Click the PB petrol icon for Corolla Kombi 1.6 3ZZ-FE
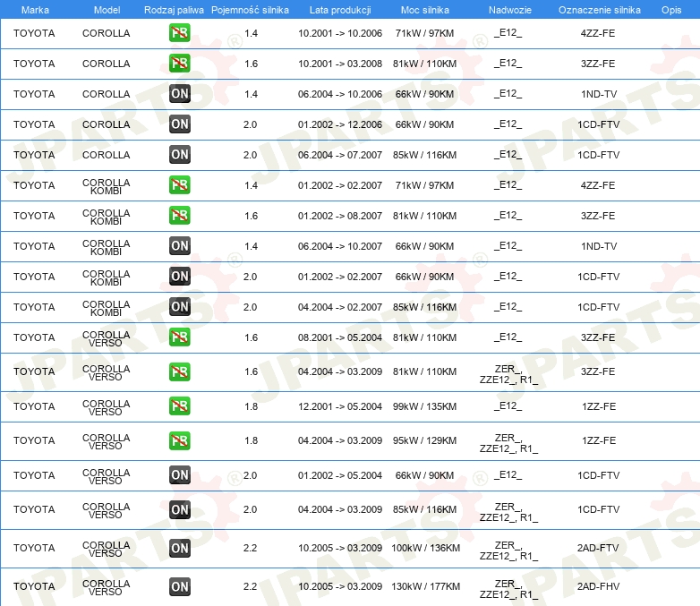Viewport: 700px width, 606px height. coord(179,215)
